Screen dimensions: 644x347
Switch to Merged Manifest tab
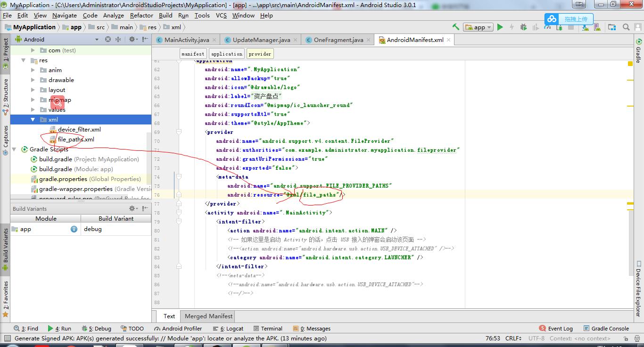(208, 316)
